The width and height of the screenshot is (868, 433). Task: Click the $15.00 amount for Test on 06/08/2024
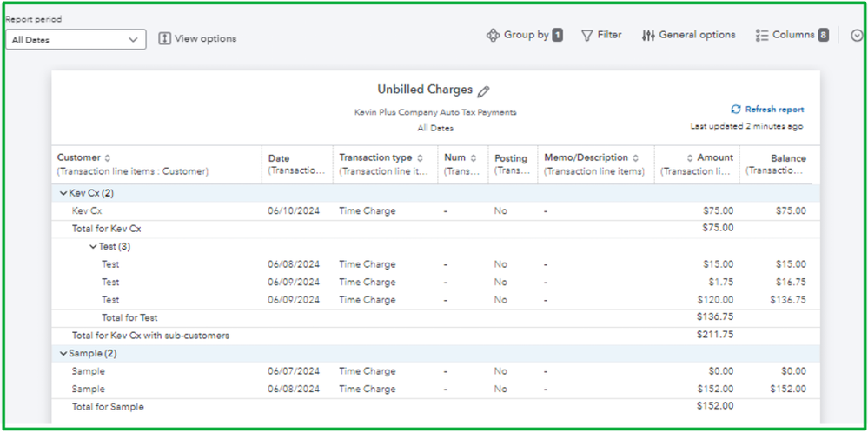click(719, 264)
